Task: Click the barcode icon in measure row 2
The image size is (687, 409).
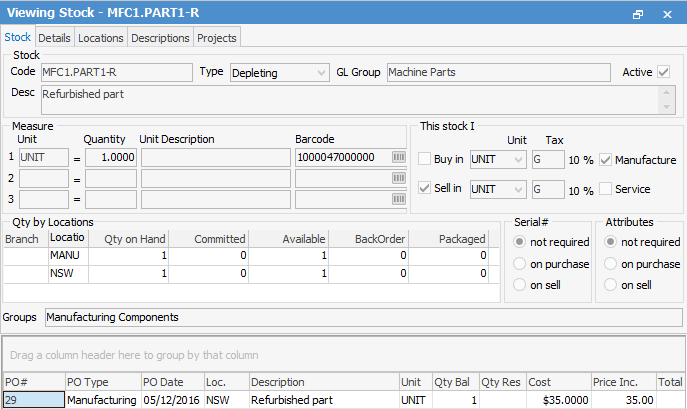Action: tap(398, 178)
